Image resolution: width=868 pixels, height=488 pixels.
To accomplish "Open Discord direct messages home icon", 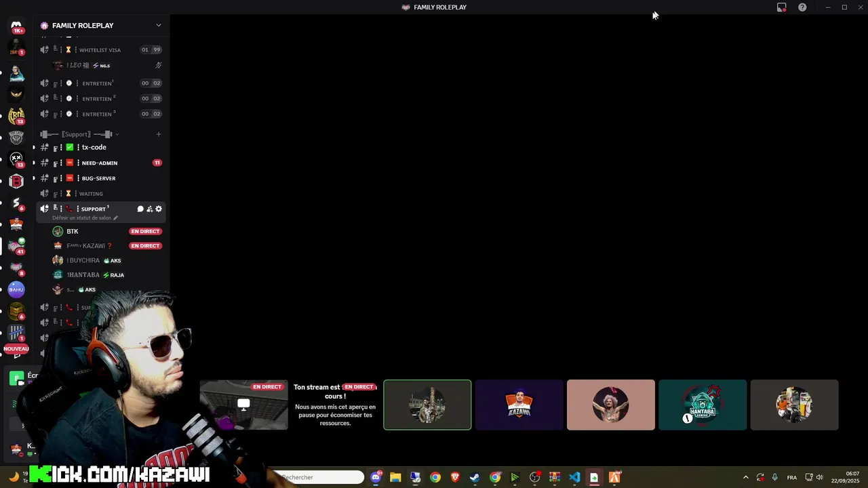I will click(x=16, y=26).
